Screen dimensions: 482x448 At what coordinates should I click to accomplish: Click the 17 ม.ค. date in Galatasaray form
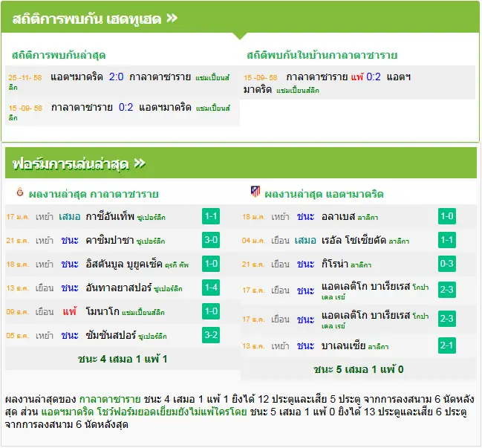pos(18,217)
